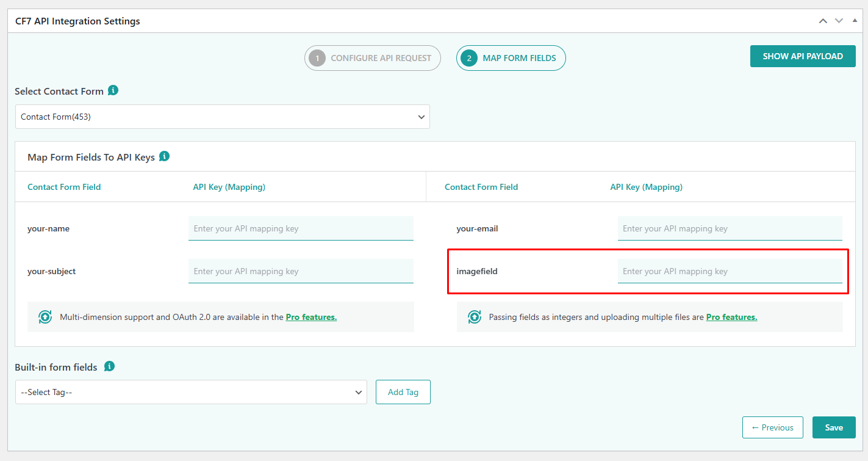Click the imagefield API mapping key input
868x461 pixels.
(x=730, y=271)
